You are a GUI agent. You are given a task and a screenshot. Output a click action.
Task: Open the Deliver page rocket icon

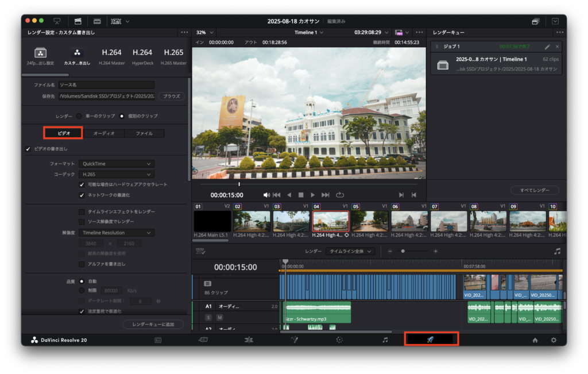click(x=430, y=340)
